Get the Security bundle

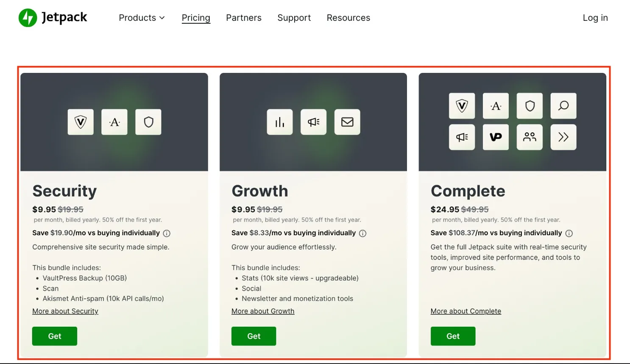55,336
